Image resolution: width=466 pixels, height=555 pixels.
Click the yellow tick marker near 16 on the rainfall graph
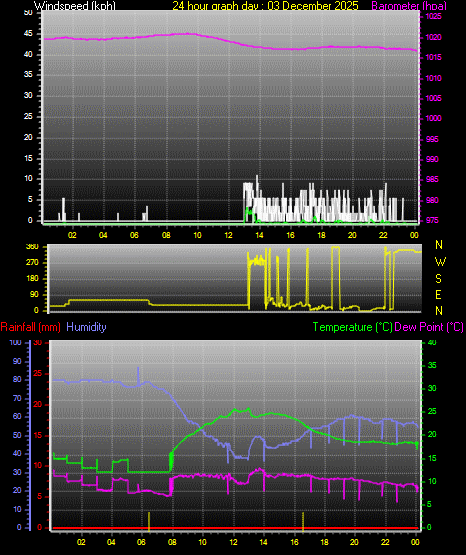[303, 521]
